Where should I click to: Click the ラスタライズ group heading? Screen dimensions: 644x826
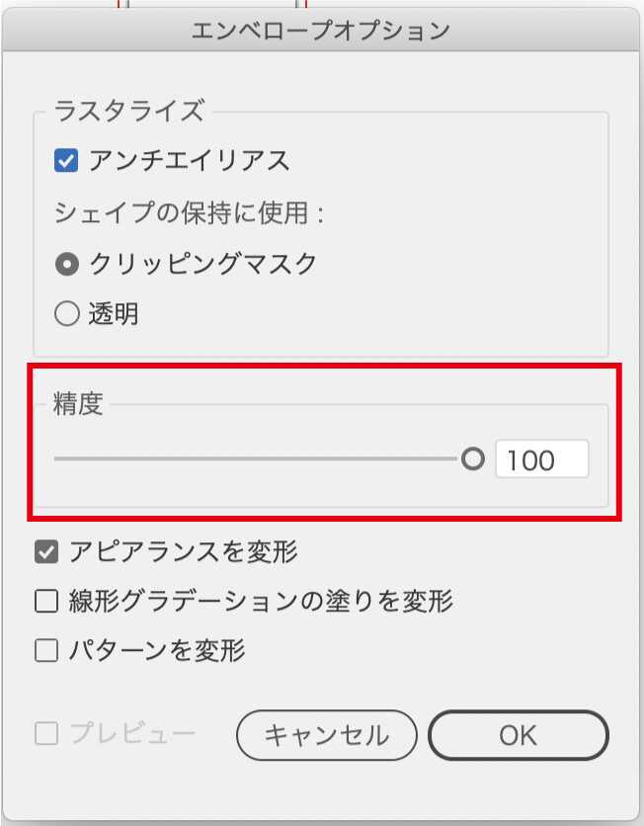[x=128, y=110]
